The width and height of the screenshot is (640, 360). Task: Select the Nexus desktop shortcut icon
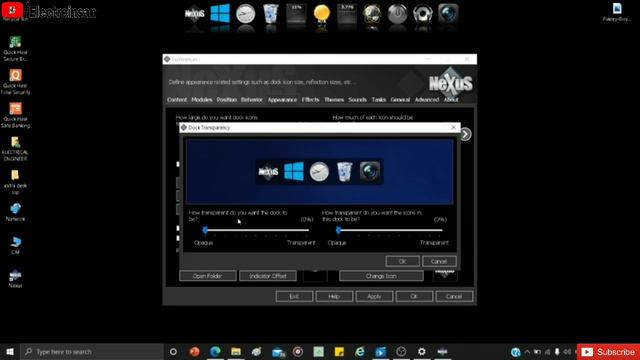tap(16, 279)
